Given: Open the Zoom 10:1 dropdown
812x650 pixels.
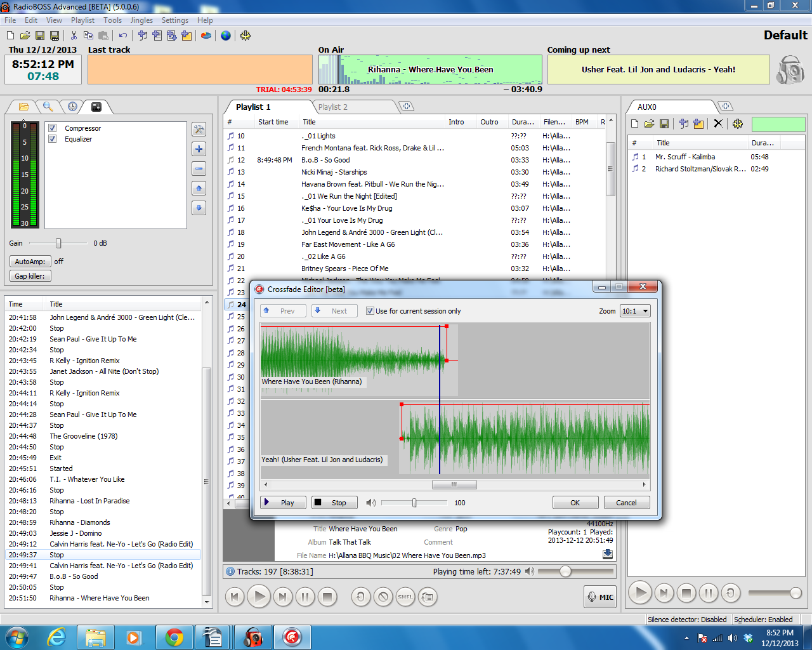Looking at the screenshot, I should click(x=635, y=311).
